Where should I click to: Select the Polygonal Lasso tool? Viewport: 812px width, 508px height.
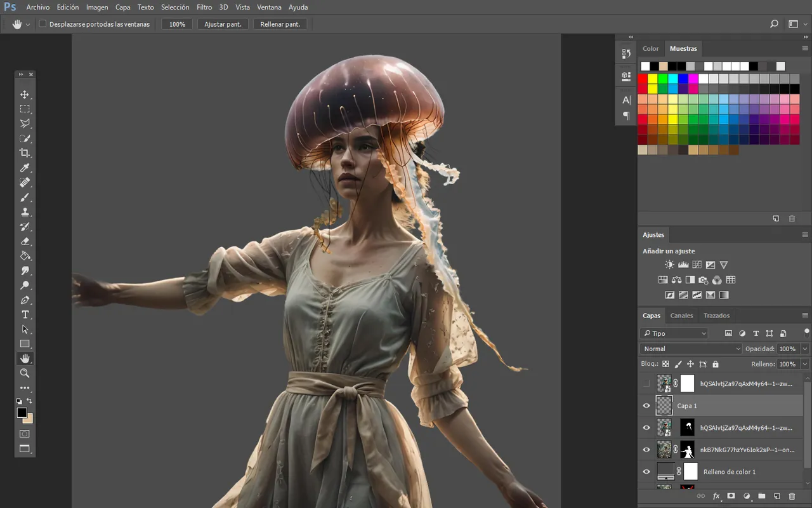tap(25, 124)
